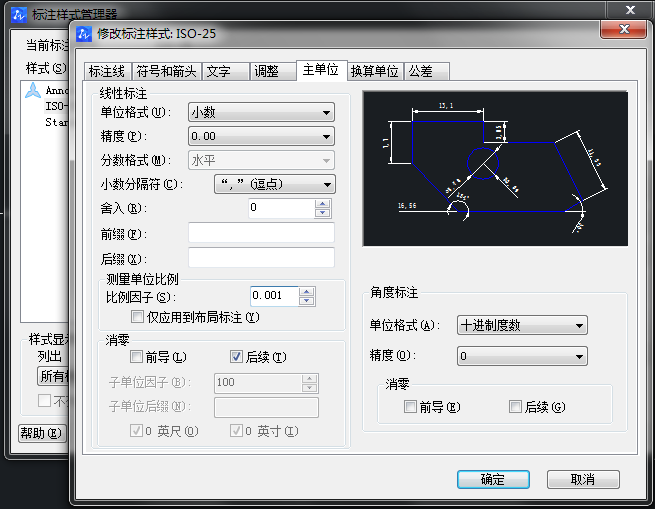The image size is (655, 509).
Task: Enable 仅应用到布局标注 checkbox
Action: (x=138, y=317)
